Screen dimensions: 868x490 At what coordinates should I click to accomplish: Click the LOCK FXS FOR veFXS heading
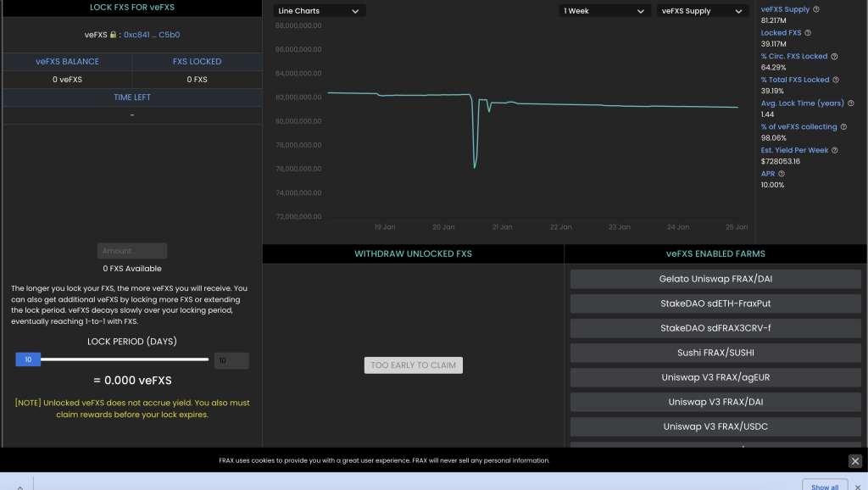(132, 7)
